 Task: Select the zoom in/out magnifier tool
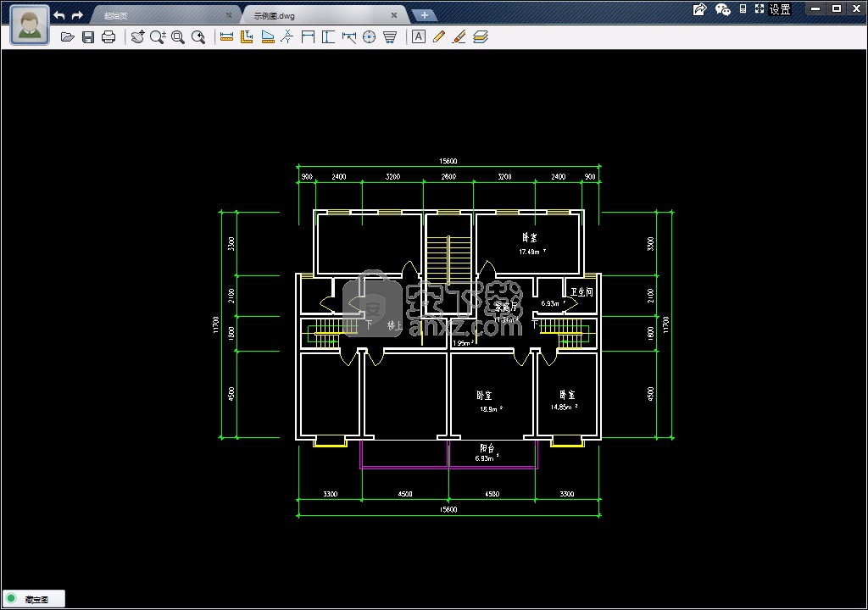pyautogui.click(x=158, y=37)
